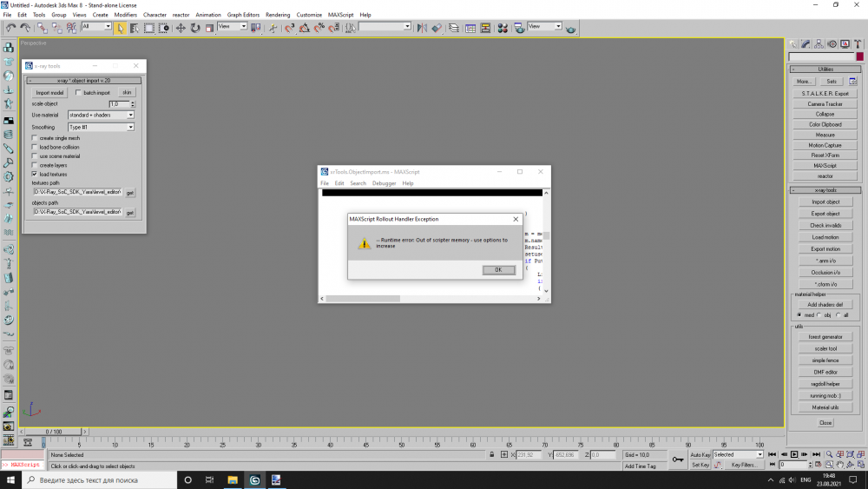Click the S.T.A.L.K.E.R. Export button

click(825, 94)
